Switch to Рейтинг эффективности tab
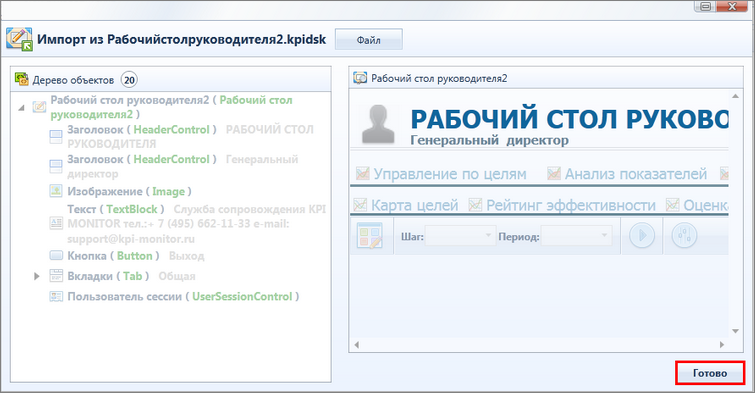Viewport: 755px width, 393px height. pos(571,206)
